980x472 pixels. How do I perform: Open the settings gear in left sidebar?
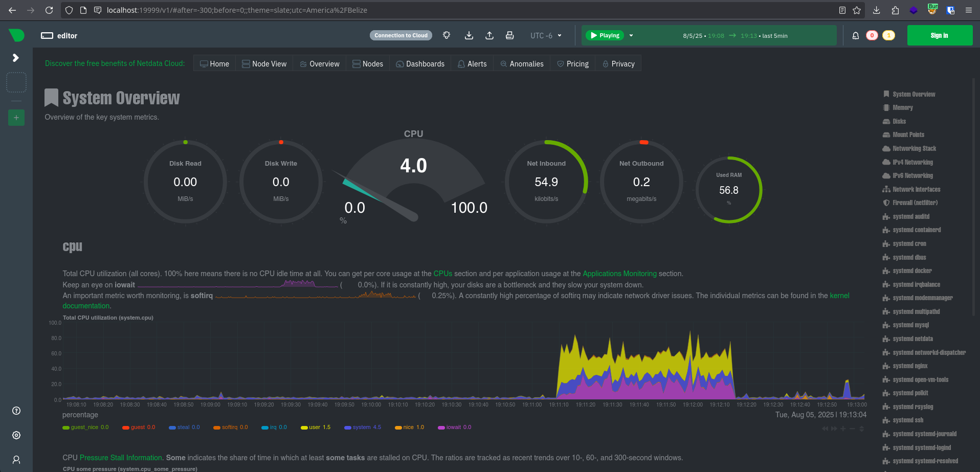tap(16, 435)
